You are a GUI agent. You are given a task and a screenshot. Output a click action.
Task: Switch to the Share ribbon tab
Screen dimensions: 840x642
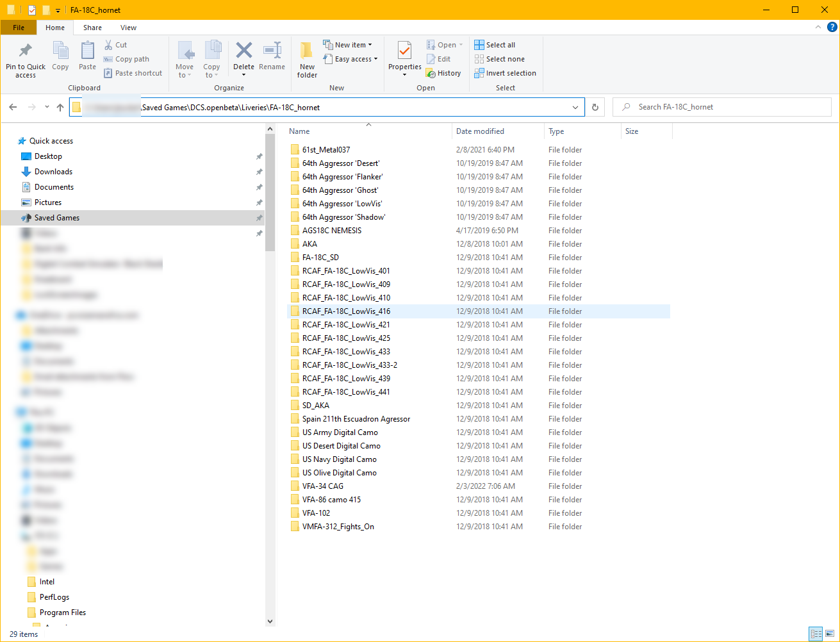(92, 28)
